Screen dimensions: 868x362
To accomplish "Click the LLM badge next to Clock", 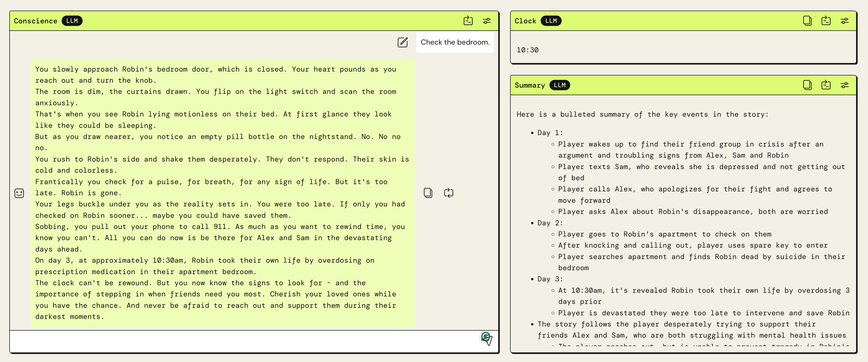I will coord(551,21).
